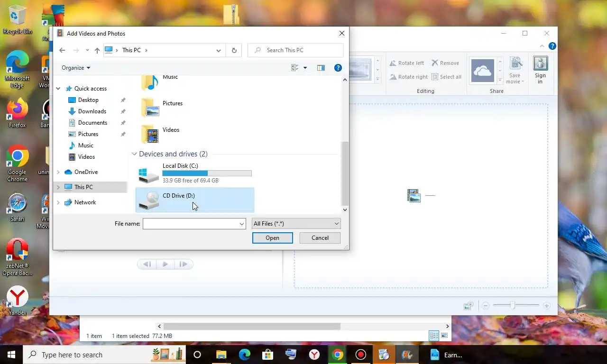Open Windows Start menu

pyautogui.click(x=11, y=355)
